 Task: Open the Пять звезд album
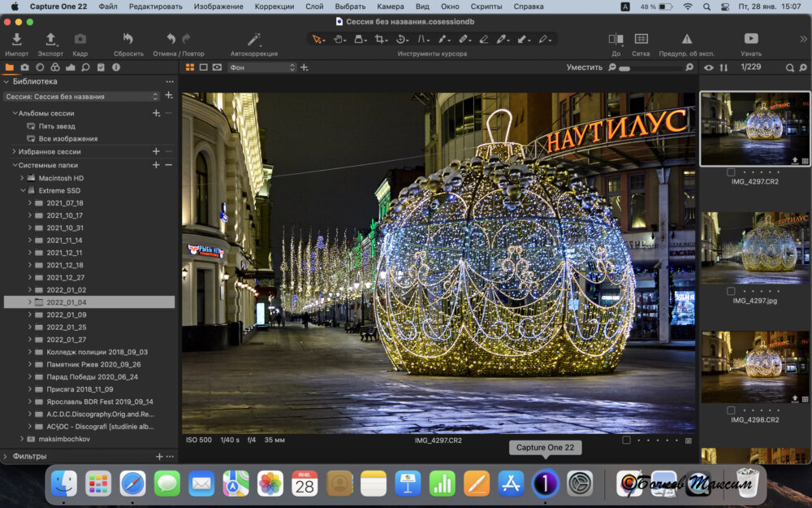click(x=57, y=126)
